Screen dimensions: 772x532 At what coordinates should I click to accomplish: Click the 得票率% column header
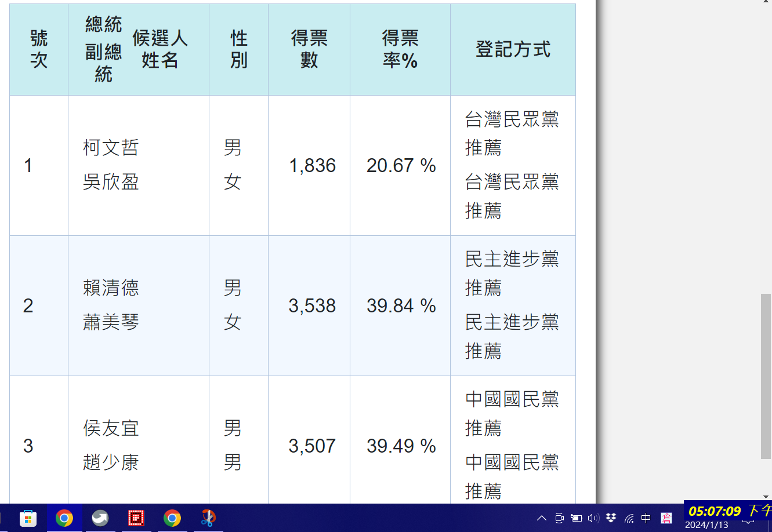coord(400,49)
